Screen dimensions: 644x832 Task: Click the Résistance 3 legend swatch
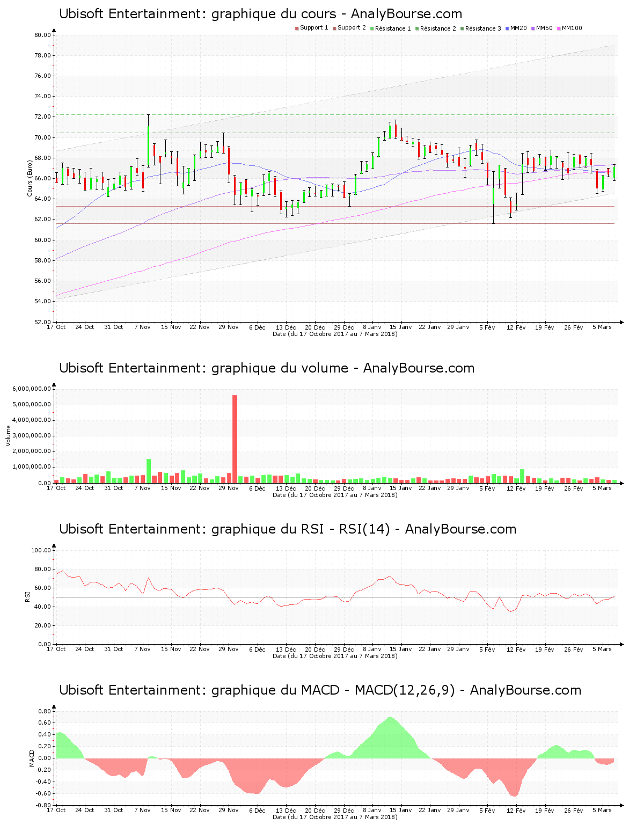coord(462,28)
